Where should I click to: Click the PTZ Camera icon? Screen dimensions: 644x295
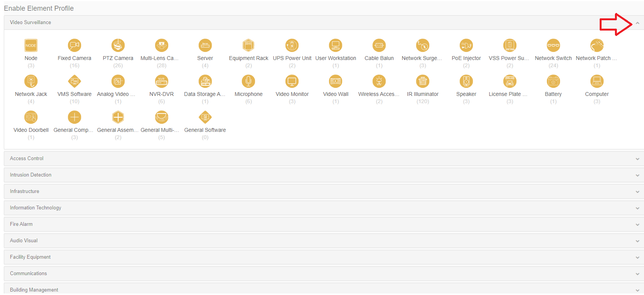click(x=118, y=45)
